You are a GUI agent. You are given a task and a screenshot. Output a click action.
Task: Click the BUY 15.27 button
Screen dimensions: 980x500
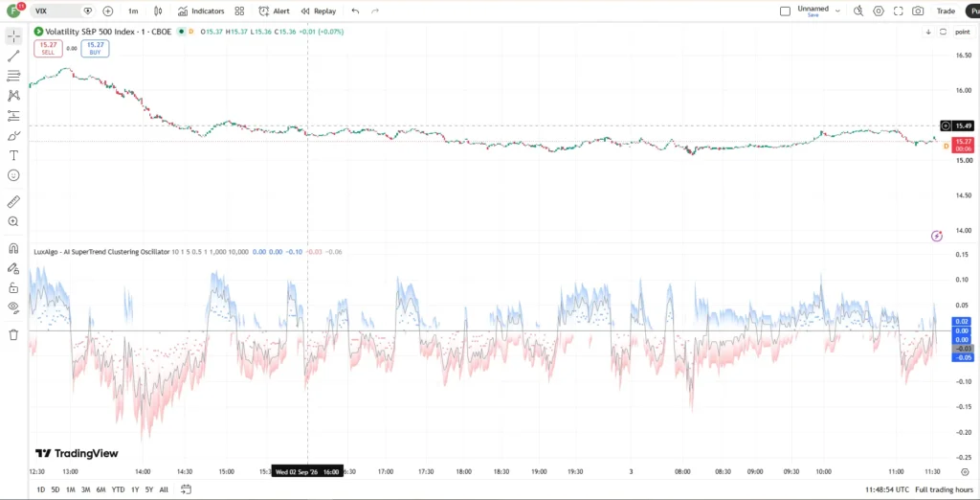point(95,48)
